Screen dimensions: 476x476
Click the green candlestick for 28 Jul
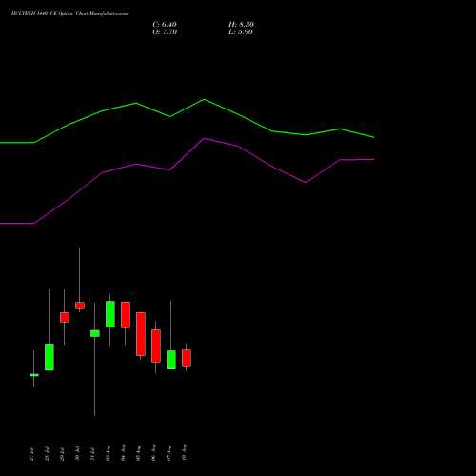50,357
